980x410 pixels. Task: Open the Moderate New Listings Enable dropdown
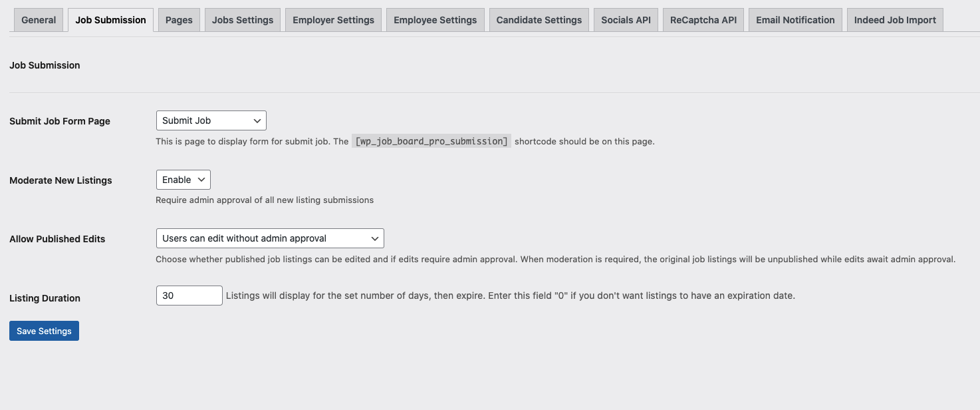(x=183, y=180)
